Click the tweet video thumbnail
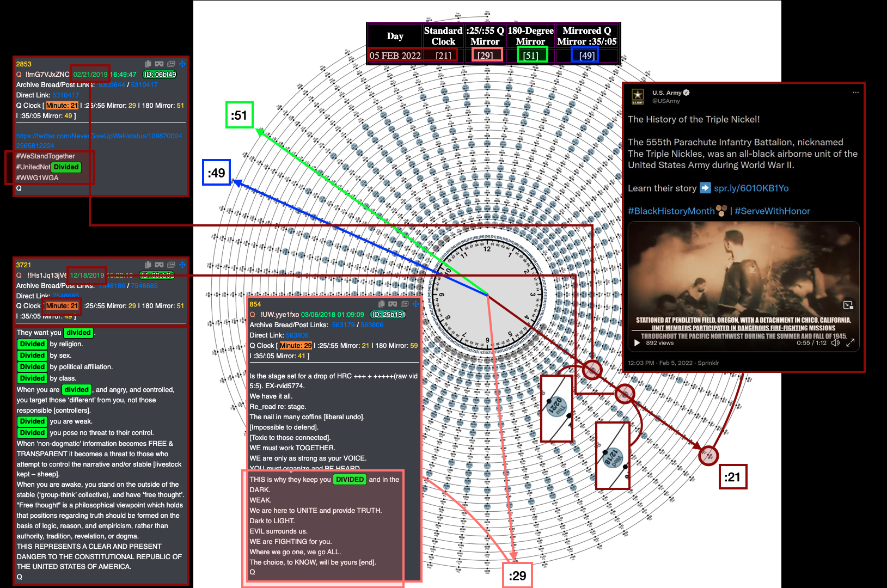The image size is (887, 588). [744, 286]
